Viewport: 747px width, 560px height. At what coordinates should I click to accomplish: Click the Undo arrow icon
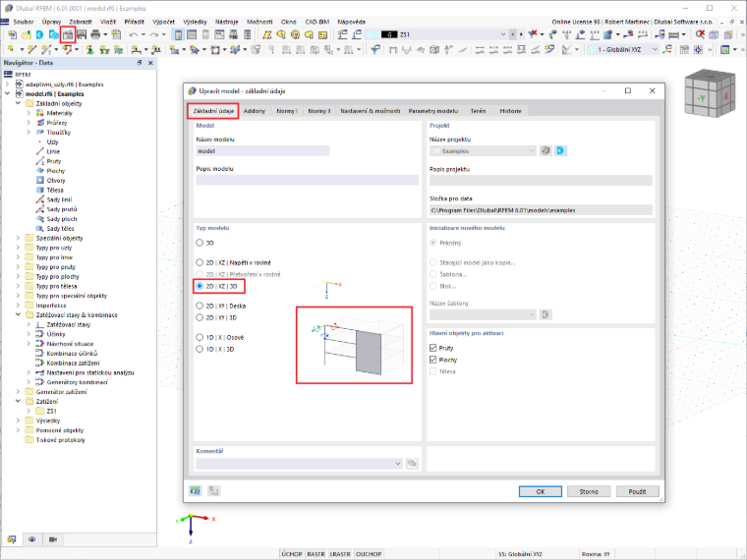coord(134,34)
